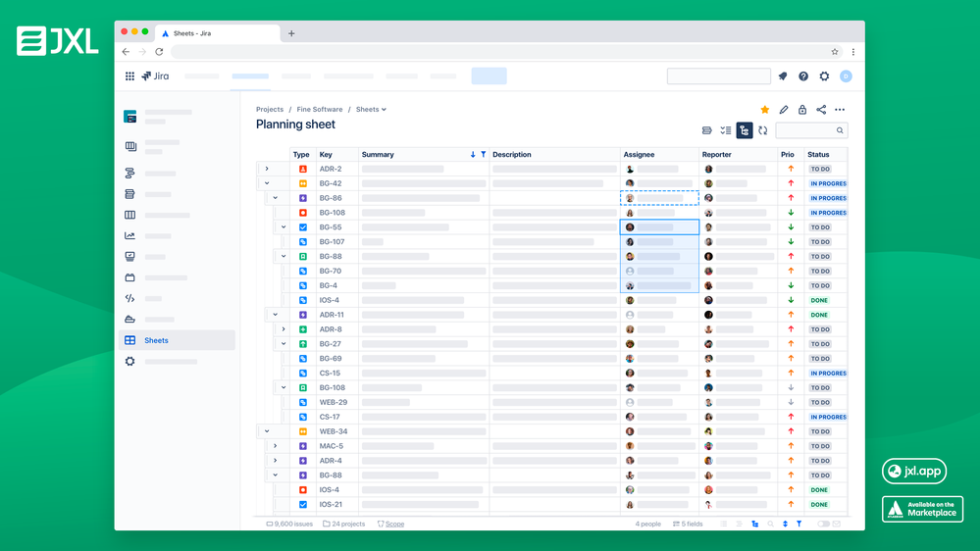The image size is (980, 551).
Task: Open the Jira help question-mark icon
Action: click(803, 76)
